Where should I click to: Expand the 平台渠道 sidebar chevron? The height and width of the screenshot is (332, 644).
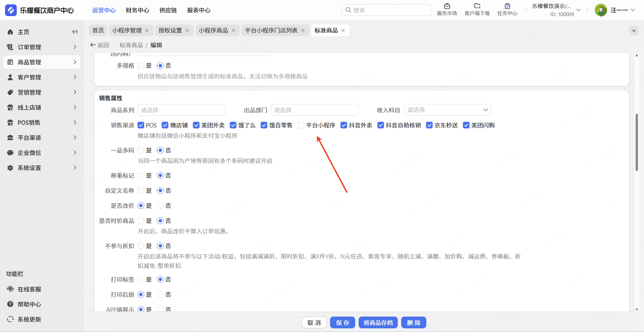75,137
